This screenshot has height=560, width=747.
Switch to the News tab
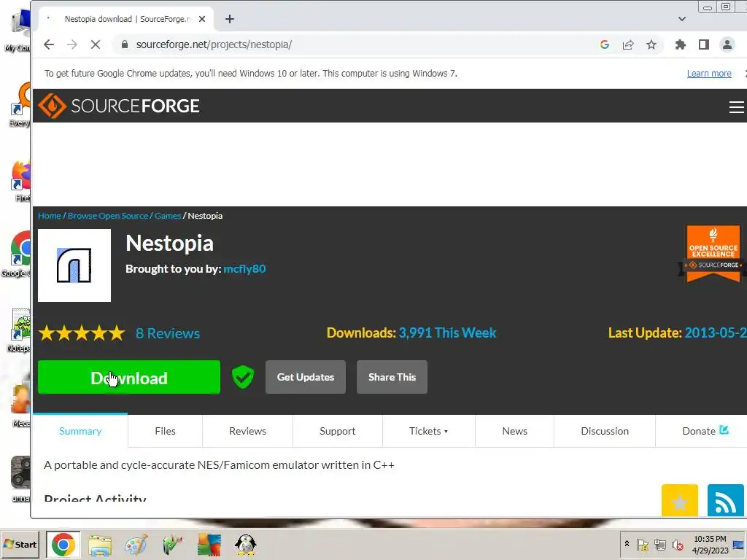pyautogui.click(x=514, y=431)
